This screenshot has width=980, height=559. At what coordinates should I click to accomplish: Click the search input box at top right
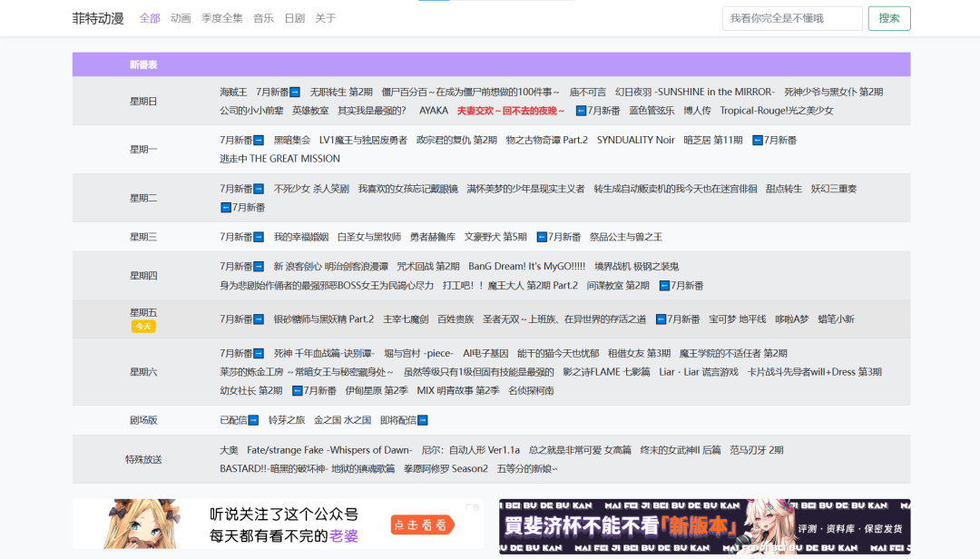pyautogui.click(x=792, y=17)
